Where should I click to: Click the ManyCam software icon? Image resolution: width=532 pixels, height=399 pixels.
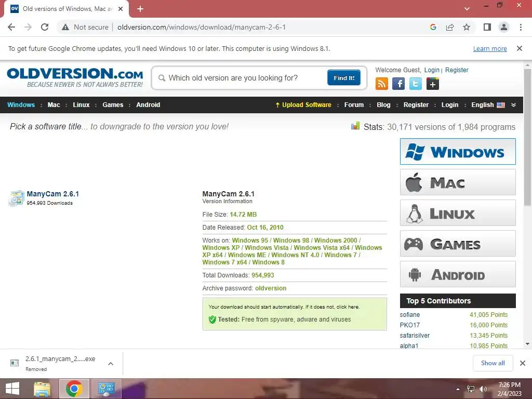(x=16, y=198)
